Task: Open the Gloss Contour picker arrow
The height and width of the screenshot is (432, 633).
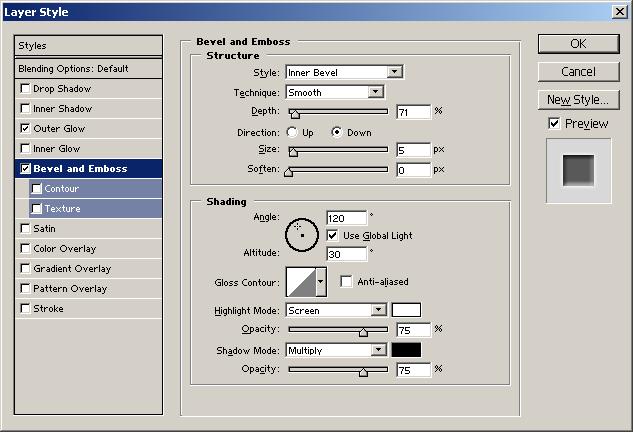Action: pyautogui.click(x=321, y=281)
